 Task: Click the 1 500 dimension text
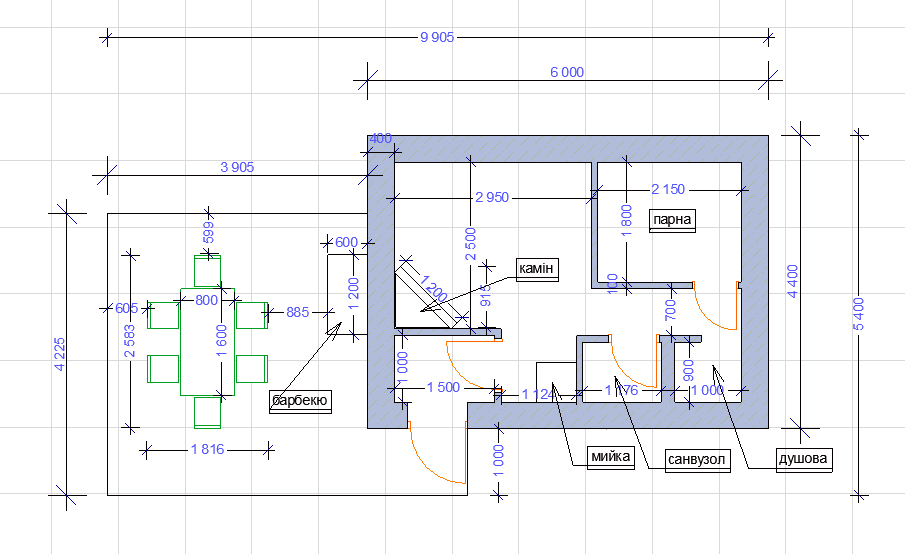click(443, 387)
